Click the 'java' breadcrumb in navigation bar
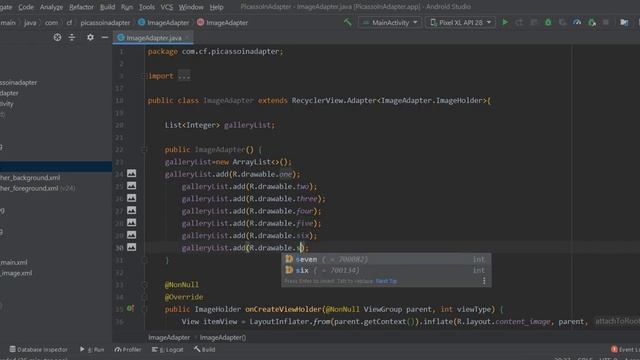This screenshot has width=640, height=360. pos(30,23)
